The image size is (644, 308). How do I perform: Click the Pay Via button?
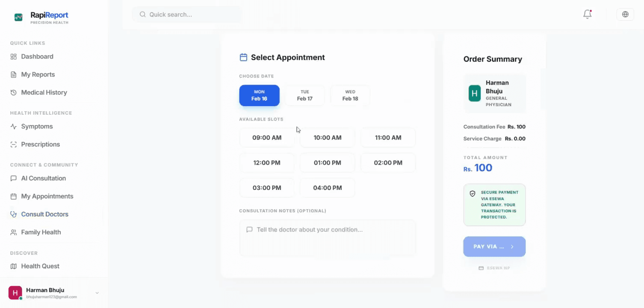(x=494, y=247)
